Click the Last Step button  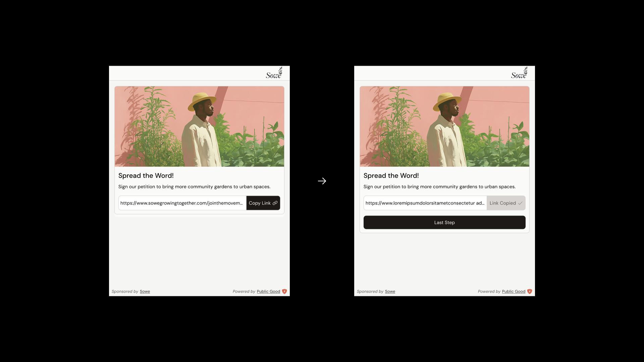[444, 223]
